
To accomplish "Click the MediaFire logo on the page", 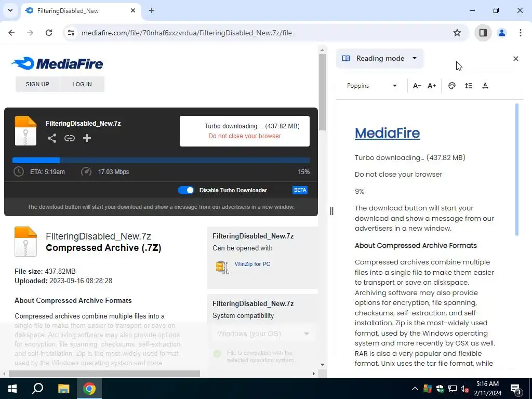I will click(57, 63).
